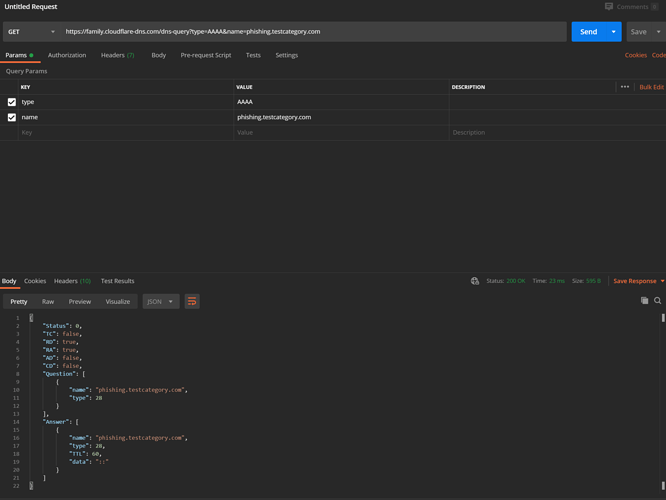Screen dimensions: 666x500
Task: Click the blue Send button
Action: click(x=589, y=32)
